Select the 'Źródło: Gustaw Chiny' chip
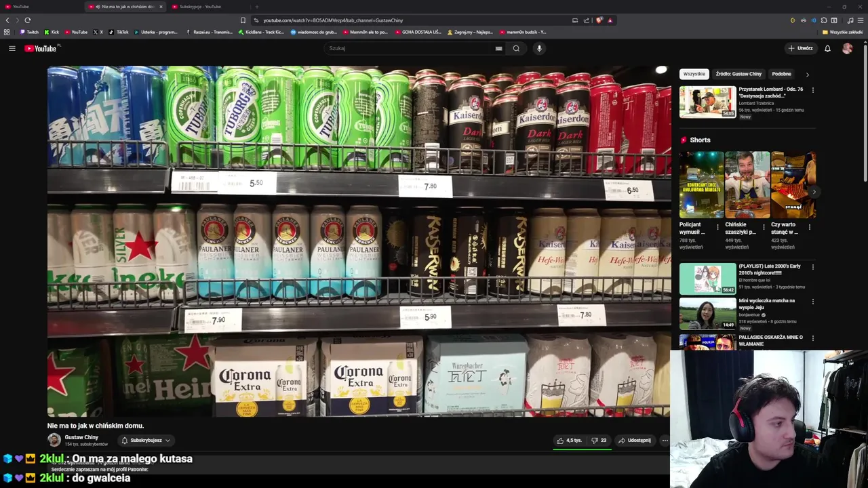The width and height of the screenshot is (868, 488). click(738, 74)
